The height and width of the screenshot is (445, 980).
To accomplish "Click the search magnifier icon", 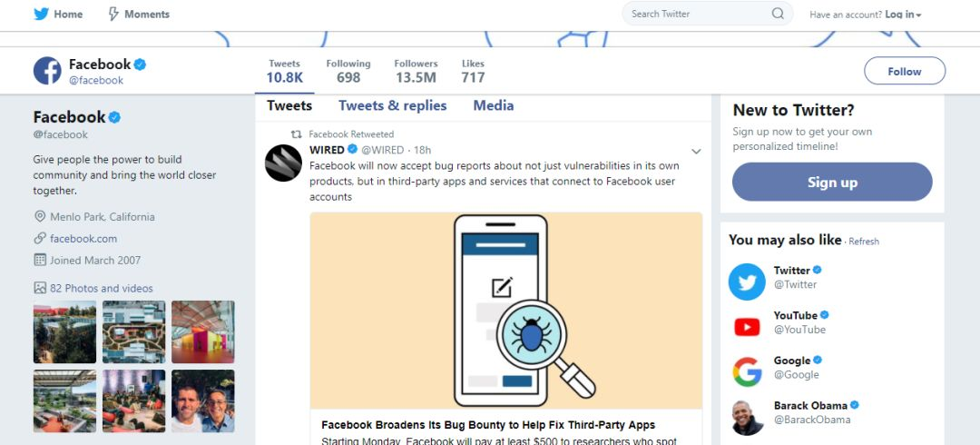I will coord(778,13).
